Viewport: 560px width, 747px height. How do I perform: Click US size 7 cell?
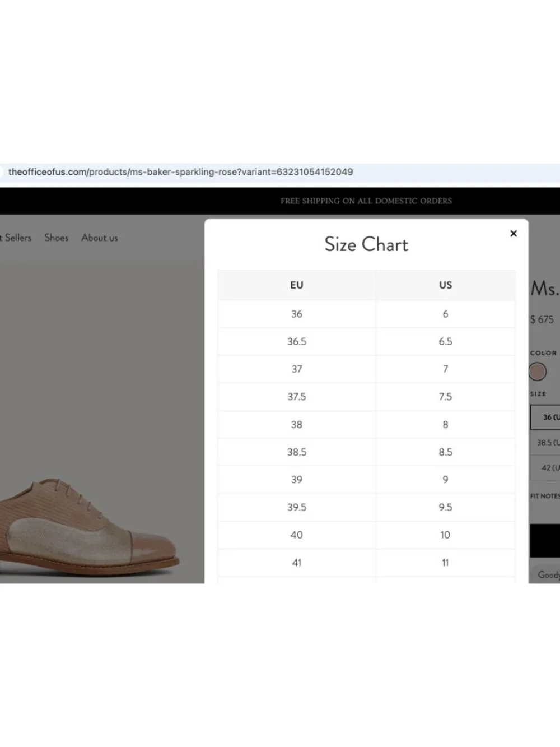pos(445,369)
